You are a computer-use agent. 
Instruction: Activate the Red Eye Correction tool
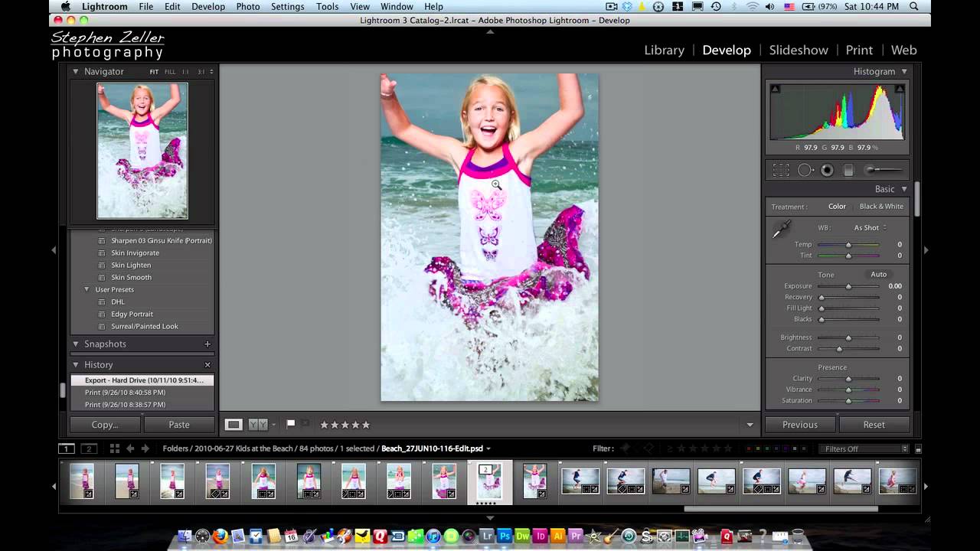tap(827, 171)
